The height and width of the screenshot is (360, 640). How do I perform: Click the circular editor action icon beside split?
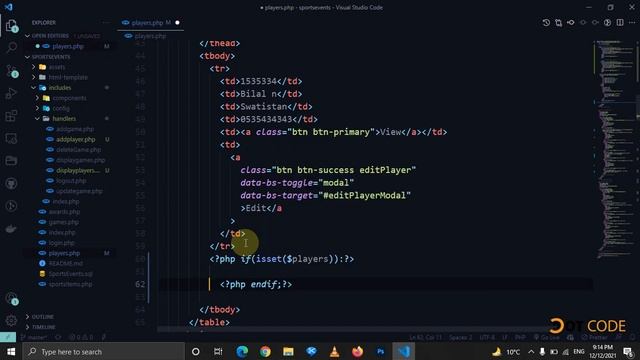[x=607, y=23]
